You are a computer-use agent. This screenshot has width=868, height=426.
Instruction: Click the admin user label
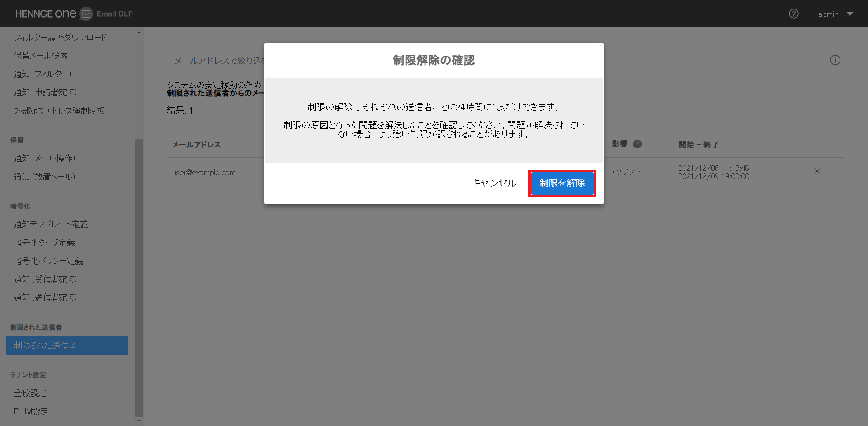[828, 14]
